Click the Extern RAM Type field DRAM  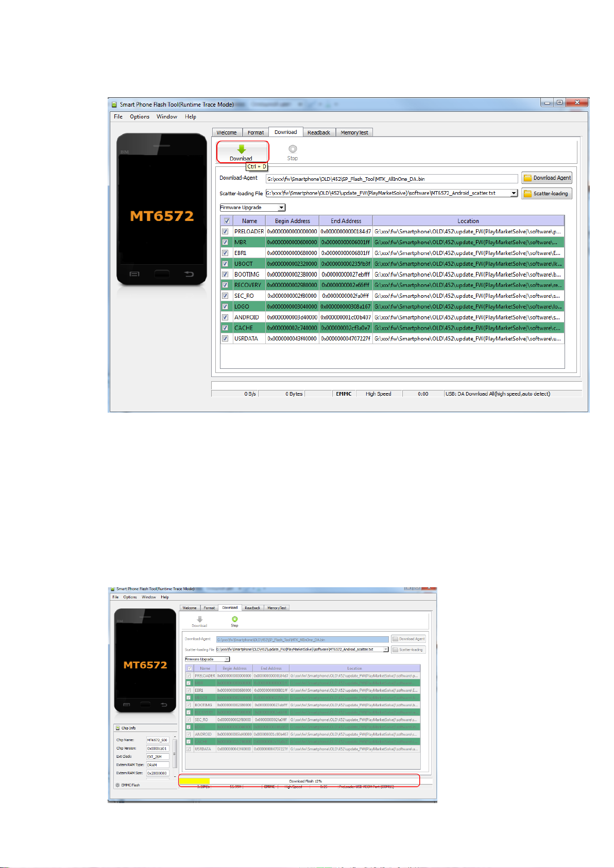pos(158,765)
